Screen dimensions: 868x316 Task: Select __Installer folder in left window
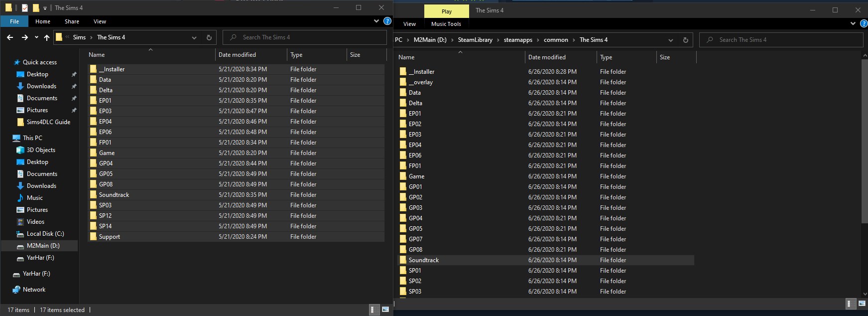pos(237,69)
